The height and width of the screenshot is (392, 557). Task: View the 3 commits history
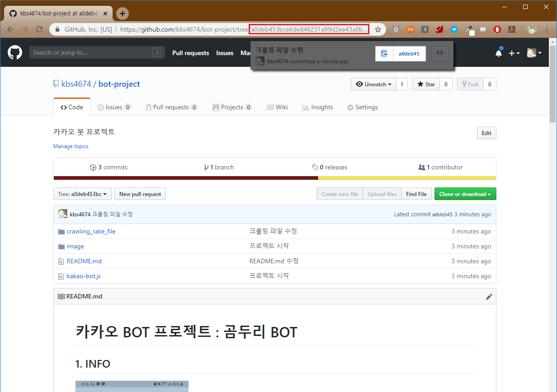109,168
